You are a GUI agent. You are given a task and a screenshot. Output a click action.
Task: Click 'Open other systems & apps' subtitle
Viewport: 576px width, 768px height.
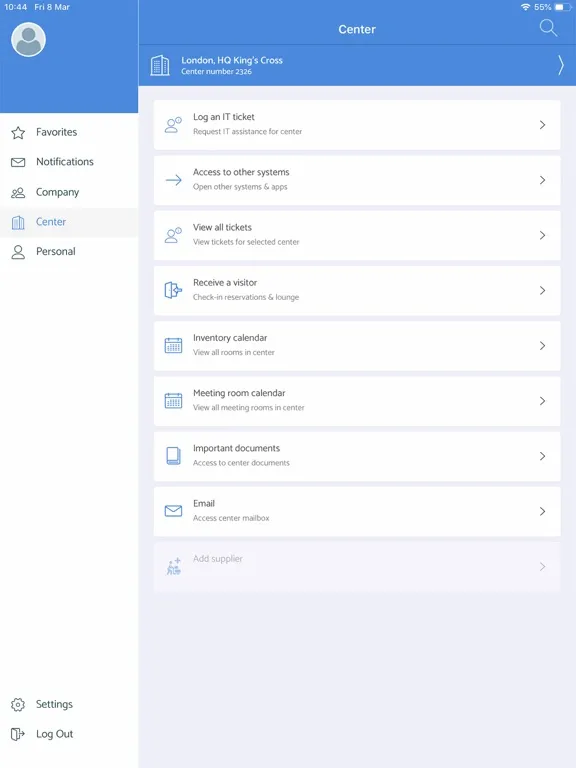click(240, 187)
